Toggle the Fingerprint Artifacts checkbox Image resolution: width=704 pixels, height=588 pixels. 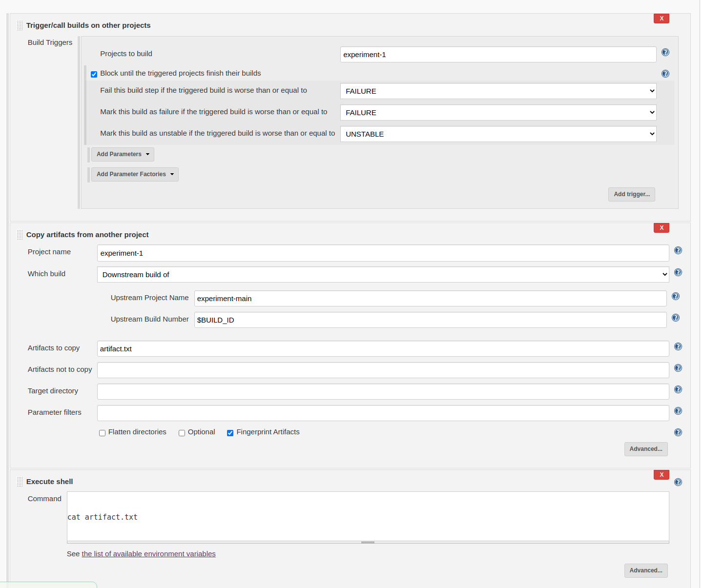[230, 433]
